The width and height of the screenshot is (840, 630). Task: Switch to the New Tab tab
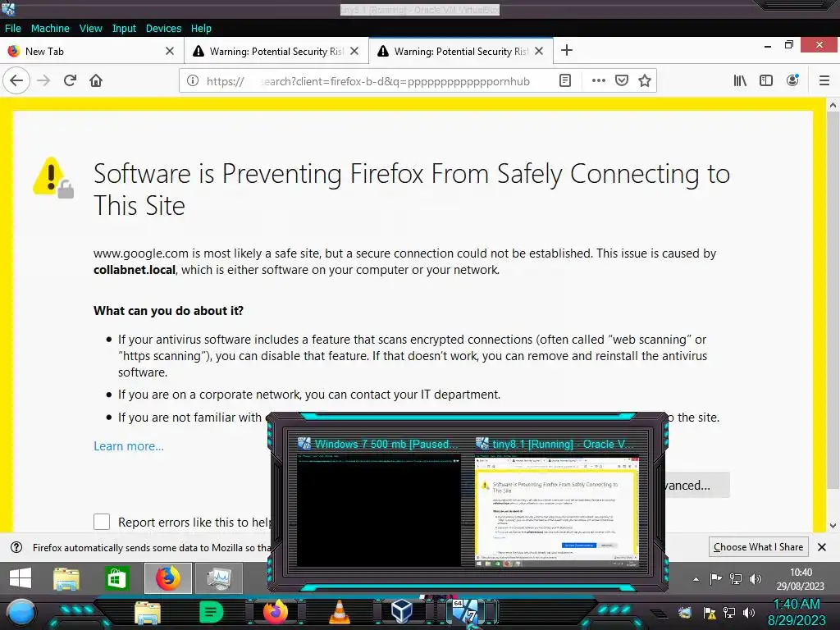click(91, 51)
